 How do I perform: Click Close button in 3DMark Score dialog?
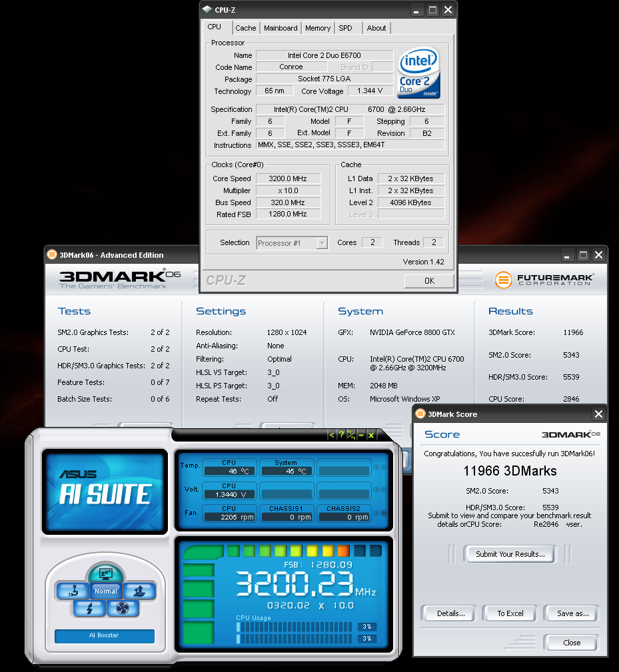(x=571, y=643)
